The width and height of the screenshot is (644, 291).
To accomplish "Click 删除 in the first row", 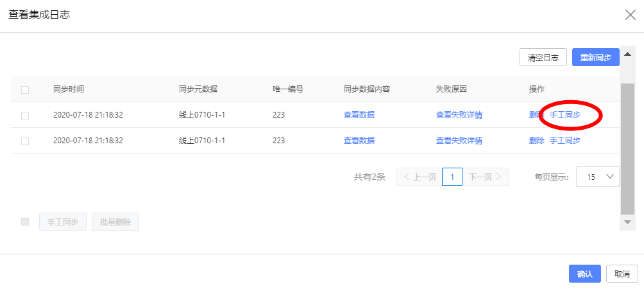I will 536,115.
